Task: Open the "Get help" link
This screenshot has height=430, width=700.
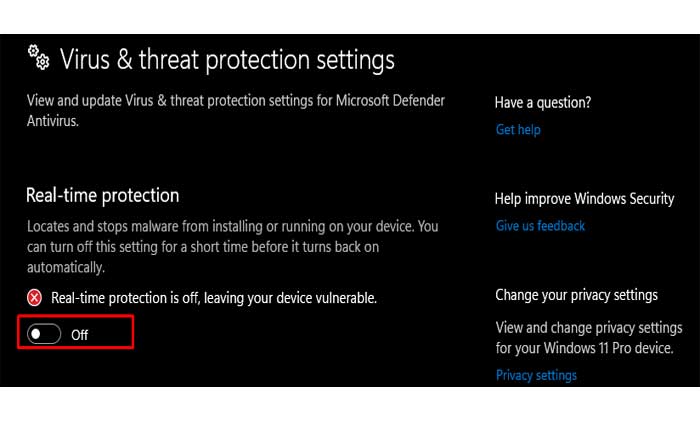Action: click(x=519, y=130)
